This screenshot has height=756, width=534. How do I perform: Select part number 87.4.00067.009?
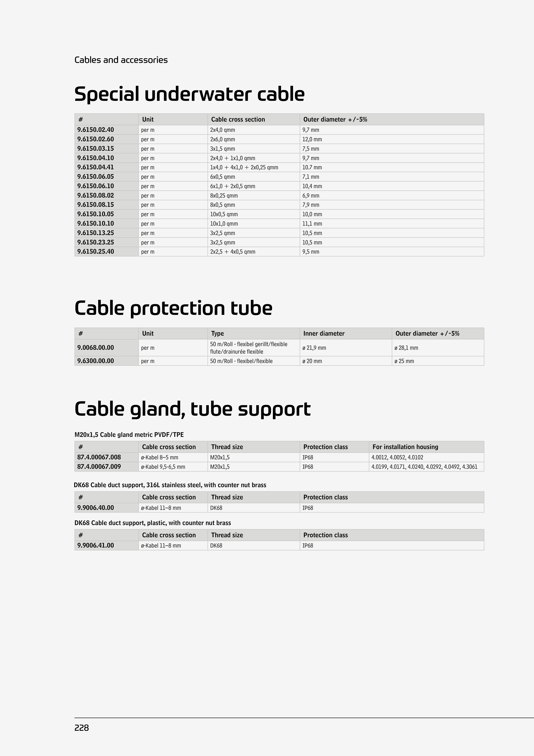pyautogui.click(x=99, y=467)
